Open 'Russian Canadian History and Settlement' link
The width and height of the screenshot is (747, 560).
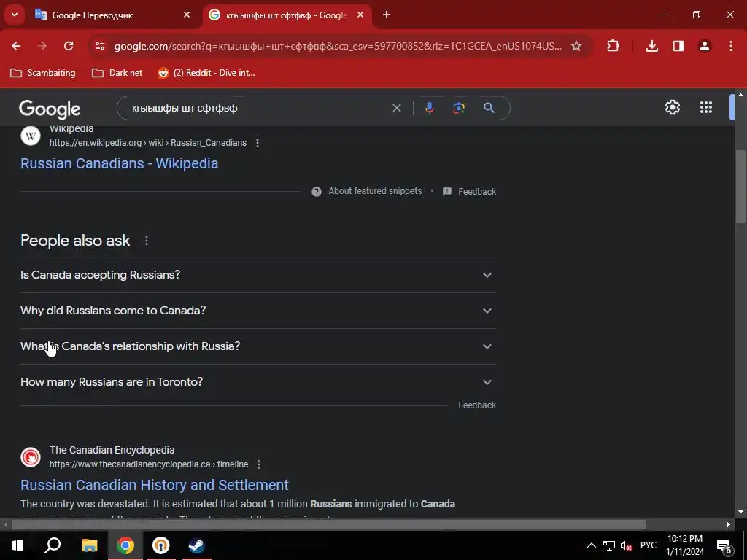point(155,485)
